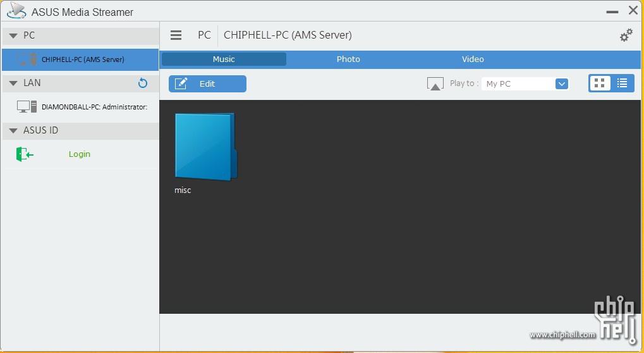Click the Play to cast icon
Viewport: 644px width, 353px height.
pyautogui.click(x=435, y=84)
